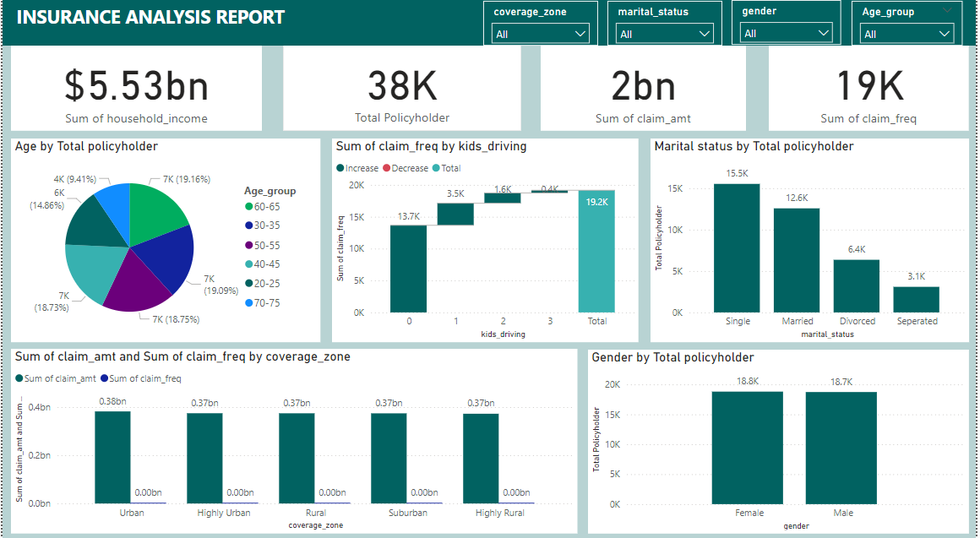
Task: Click the 30-35 legend color dot
Action: point(248,226)
